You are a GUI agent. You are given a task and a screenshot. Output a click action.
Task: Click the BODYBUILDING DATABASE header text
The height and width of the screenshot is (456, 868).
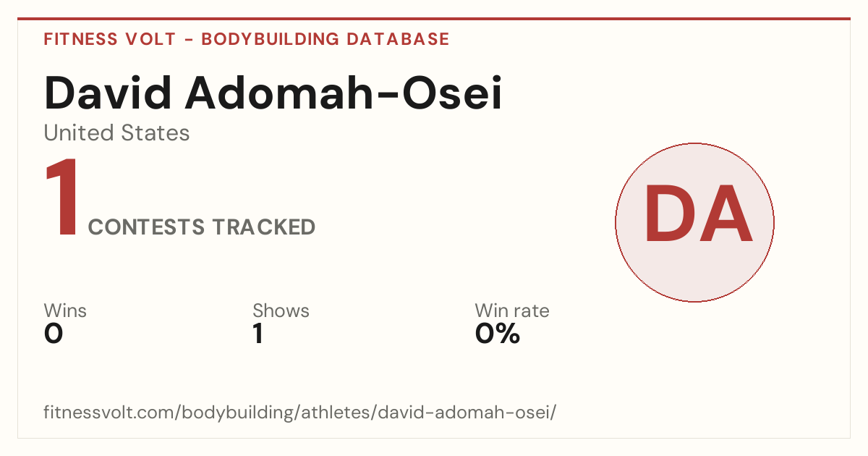click(325, 39)
